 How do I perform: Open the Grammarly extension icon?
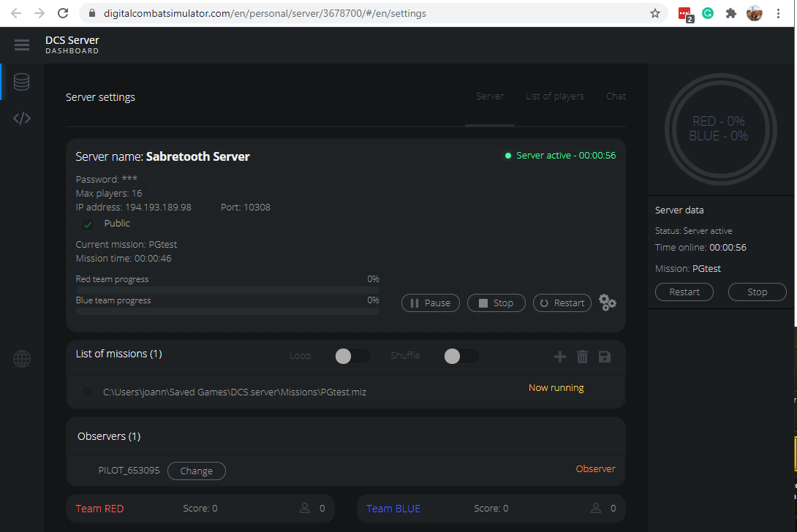click(708, 13)
